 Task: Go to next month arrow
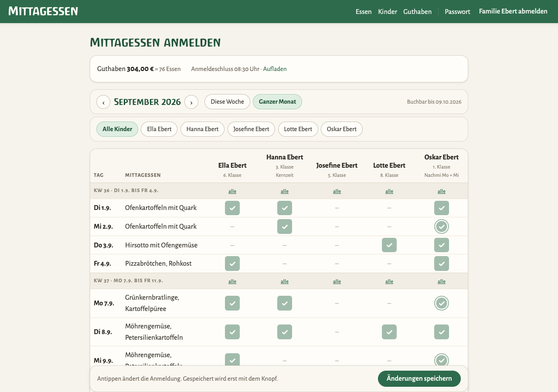191,102
